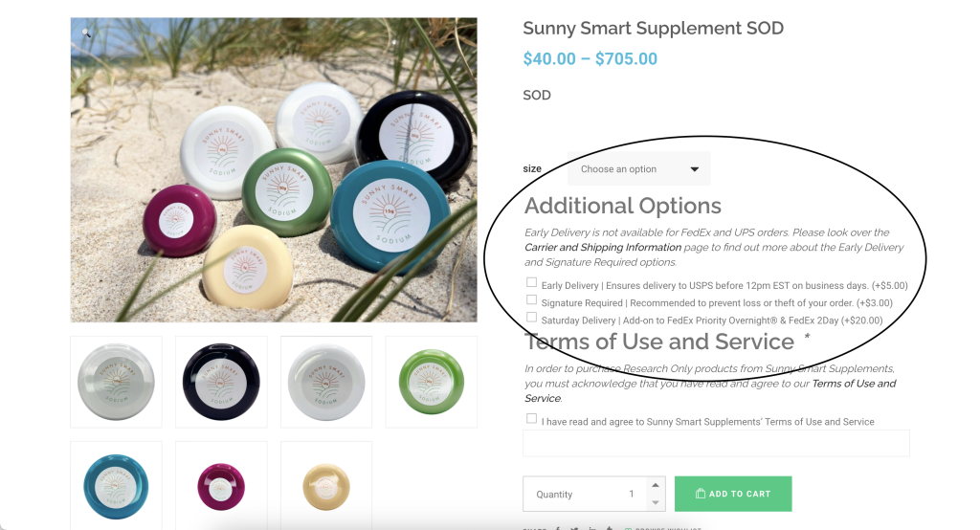
Task: Click the cart icon in Add to Cart
Action: click(x=701, y=493)
